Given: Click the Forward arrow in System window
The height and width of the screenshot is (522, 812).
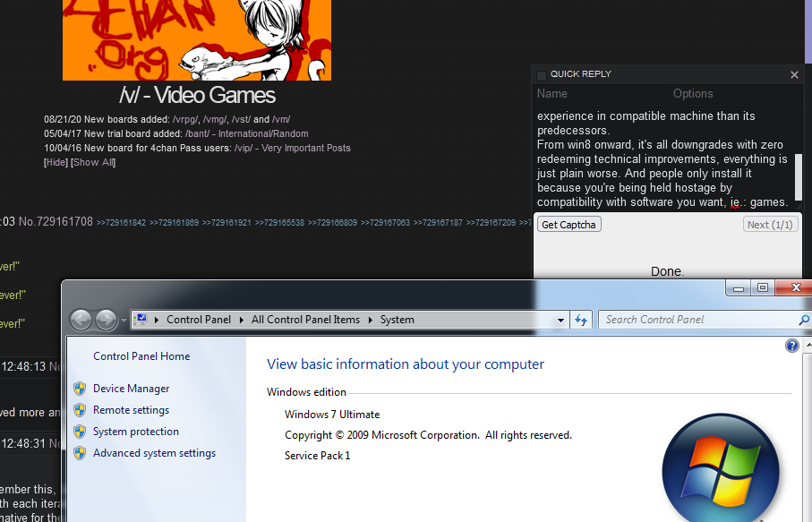Looking at the screenshot, I should tap(107, 320).
